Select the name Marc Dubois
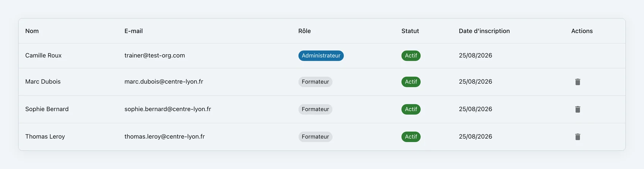This screenshot has width=644, height=169. pyautogui.click(x=43, y=82)
